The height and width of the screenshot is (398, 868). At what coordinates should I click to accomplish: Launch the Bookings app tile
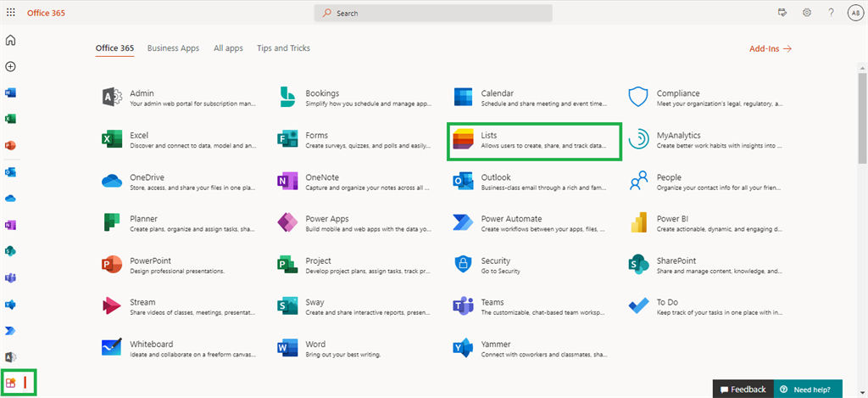354,98
